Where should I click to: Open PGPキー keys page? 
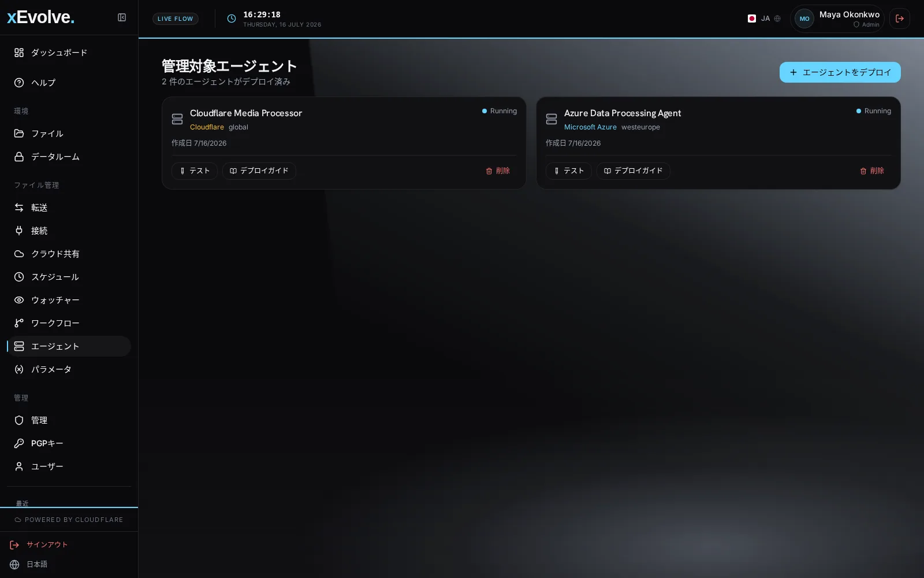[69, 443]
